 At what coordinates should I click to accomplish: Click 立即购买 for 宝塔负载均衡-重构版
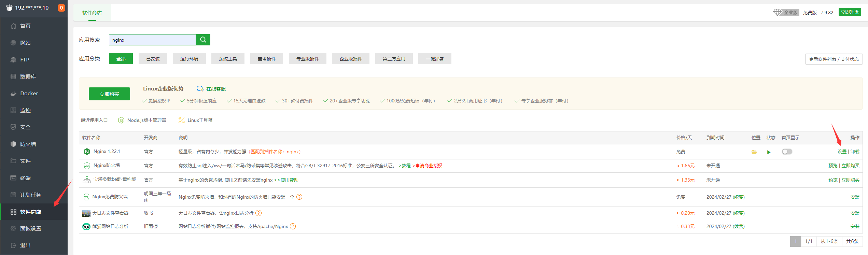click(851, 180)
